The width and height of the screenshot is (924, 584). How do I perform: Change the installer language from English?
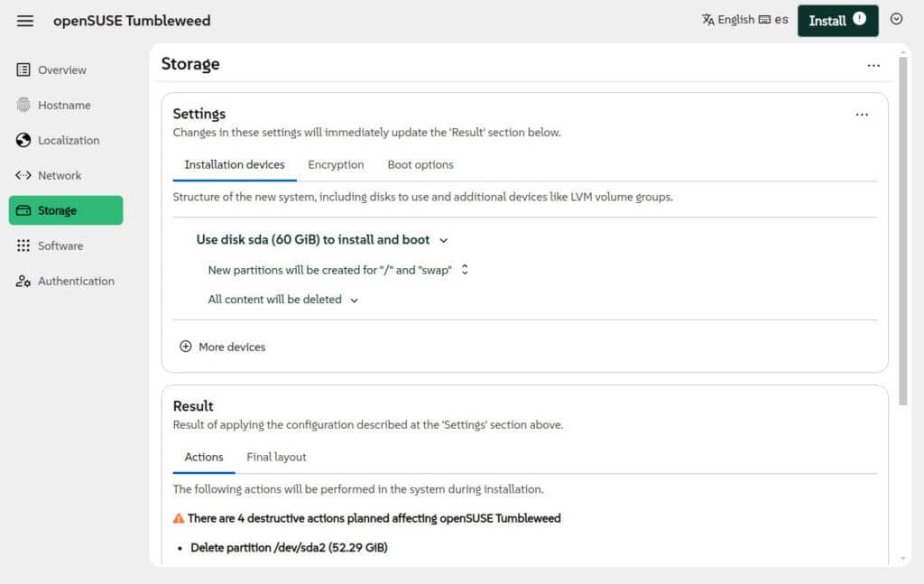(733, 19)
